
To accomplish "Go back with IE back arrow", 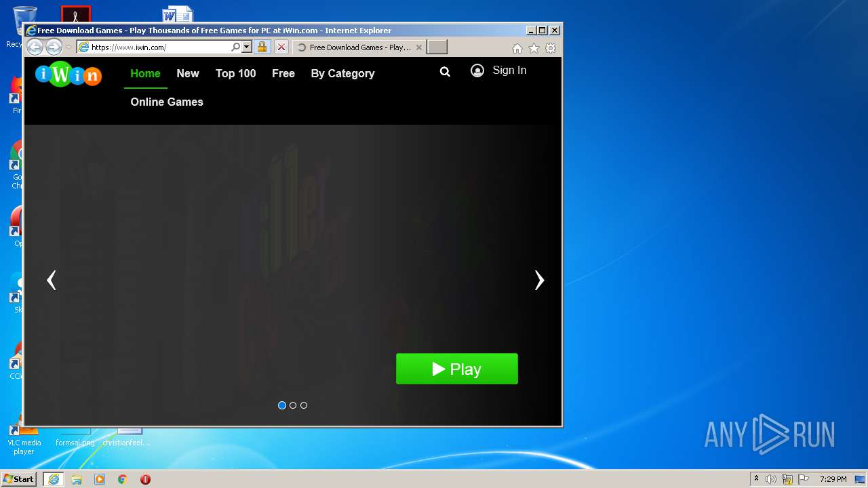I will (35, 47).
